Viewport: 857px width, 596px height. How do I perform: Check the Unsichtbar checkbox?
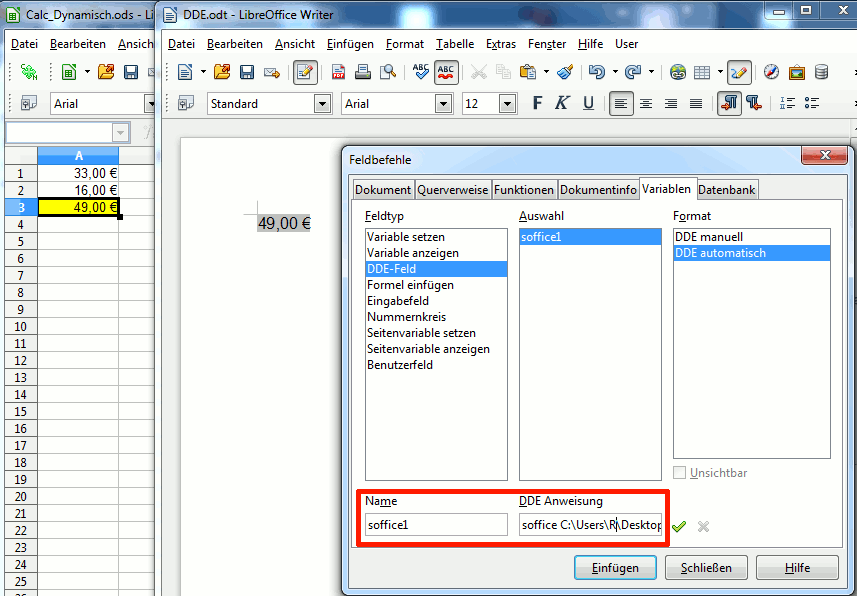click(x=680, y=473)
